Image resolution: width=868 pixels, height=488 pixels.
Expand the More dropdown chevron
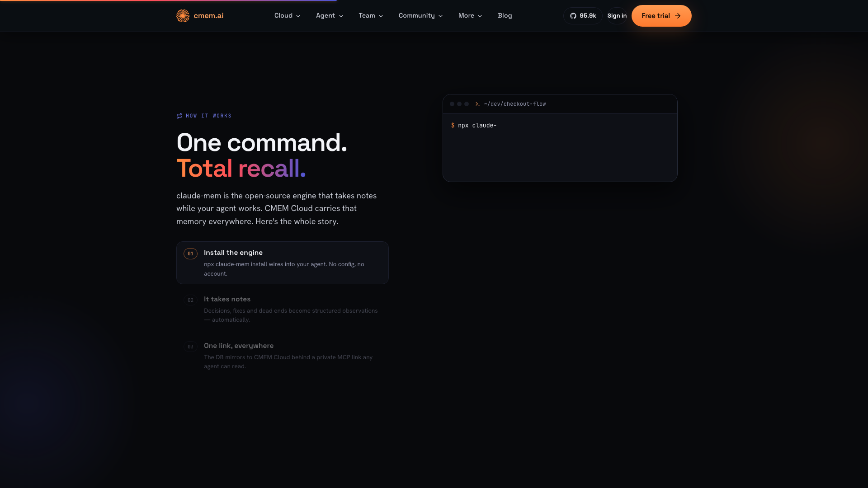[x=480, y=16]
